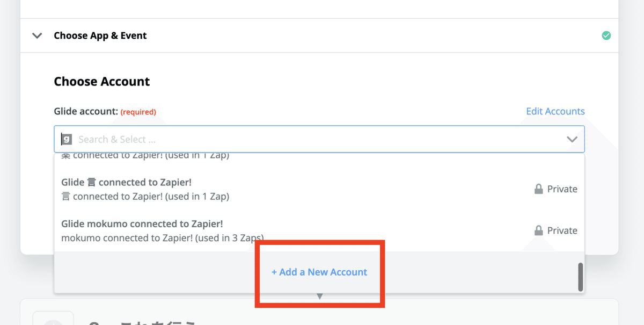
Task: Click + Add a New Account
Action: [319, 272]
